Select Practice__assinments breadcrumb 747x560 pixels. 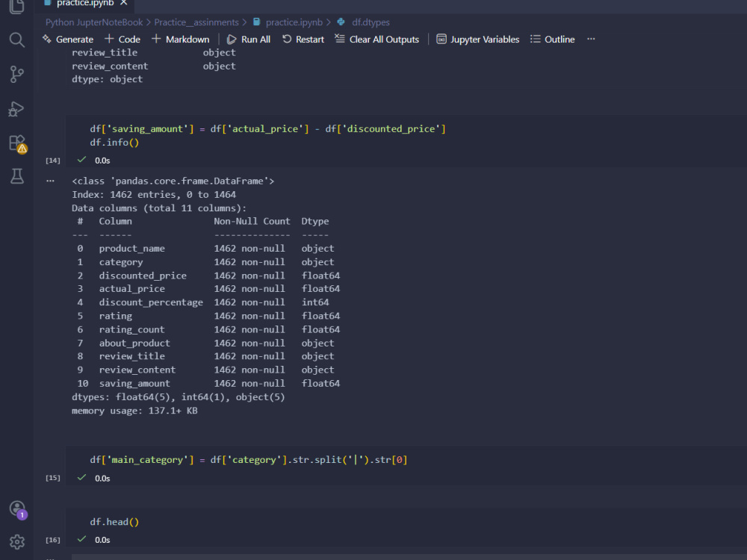point(196,22)
